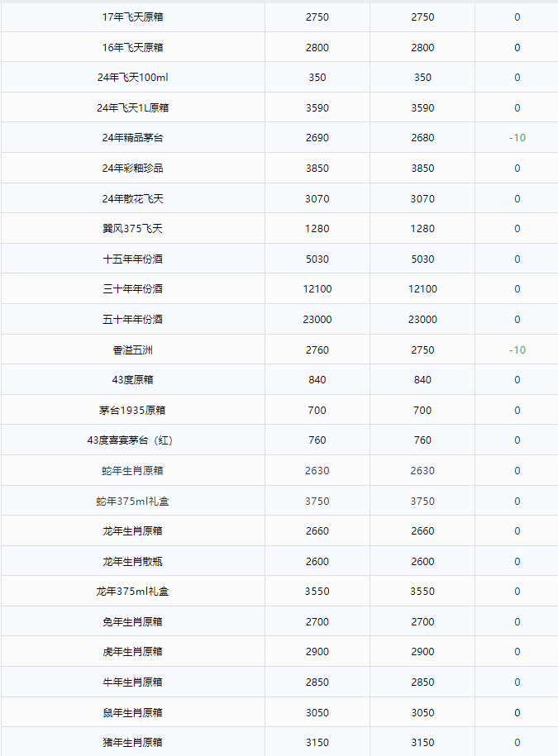Viewport: 558px width, 756px height.
Task: Click the 24年散花飞天 label
Action: pyautogui.click(x=132, y=198)
